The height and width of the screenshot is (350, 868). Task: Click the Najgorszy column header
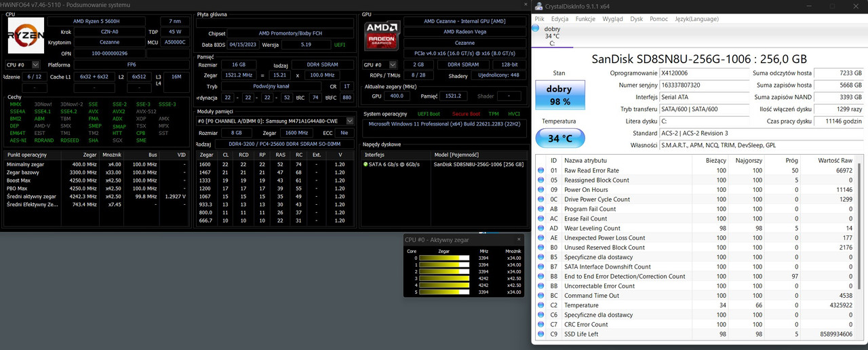point(747,161)
